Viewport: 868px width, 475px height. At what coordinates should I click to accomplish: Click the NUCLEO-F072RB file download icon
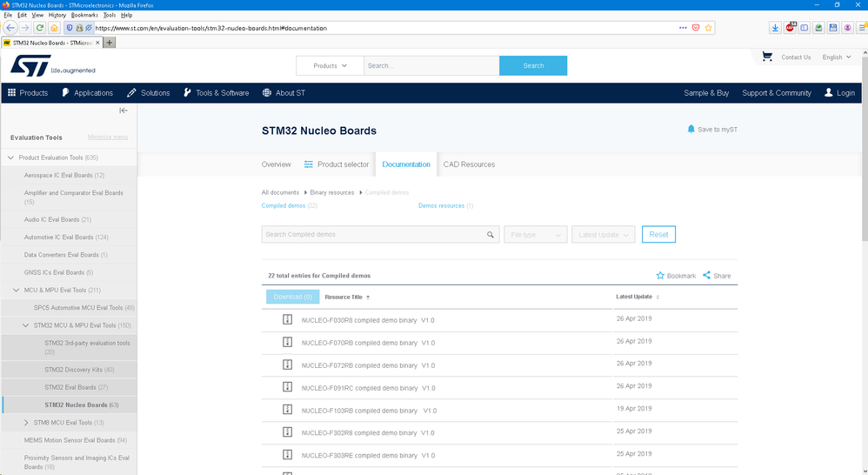coord(287,365)
